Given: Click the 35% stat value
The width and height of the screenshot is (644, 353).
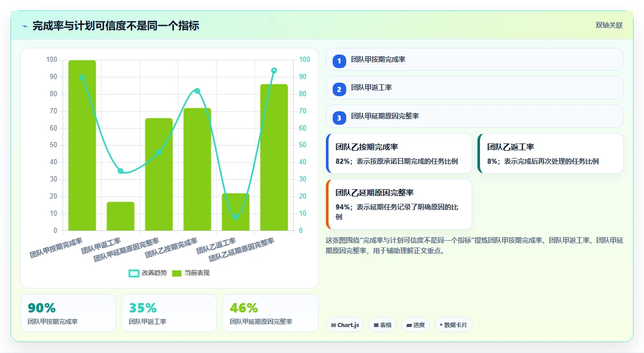Looking at the screenshot, I should pos(143,308).
